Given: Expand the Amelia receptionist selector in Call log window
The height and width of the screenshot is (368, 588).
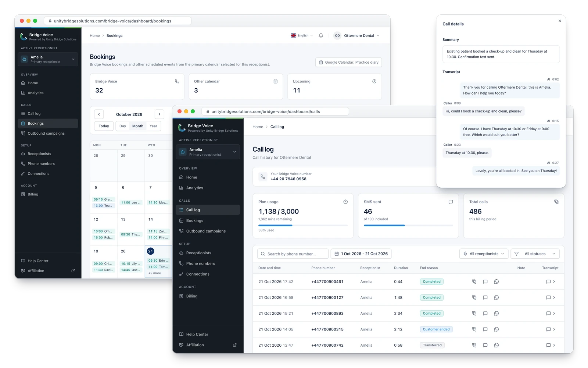Looking at the screenshot, I should (208, 152).
